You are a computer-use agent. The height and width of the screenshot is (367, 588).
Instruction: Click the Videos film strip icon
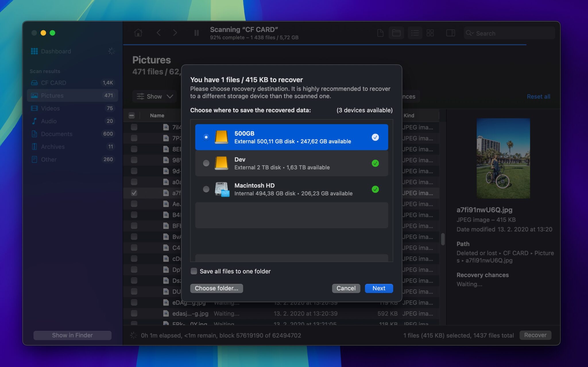(34, 108)
